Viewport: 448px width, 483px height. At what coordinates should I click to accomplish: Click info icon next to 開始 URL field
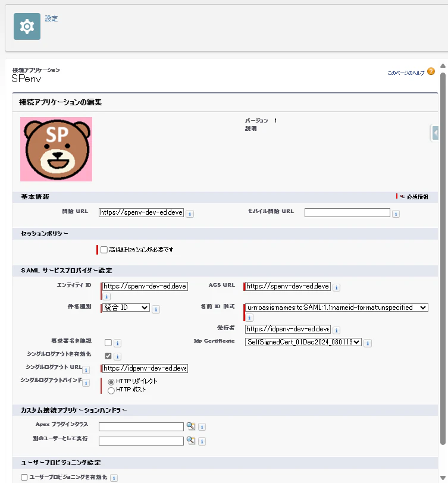(x=190, y=214)
